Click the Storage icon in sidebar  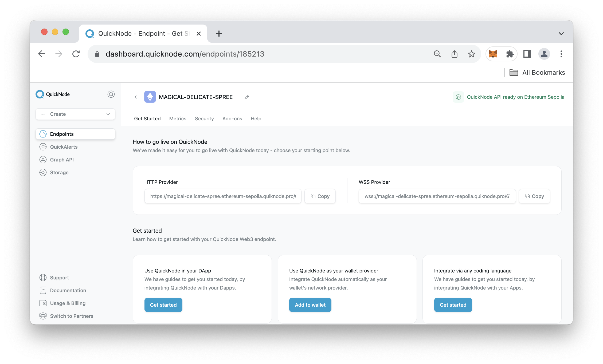pyautogui.click(x=43, y=172)
